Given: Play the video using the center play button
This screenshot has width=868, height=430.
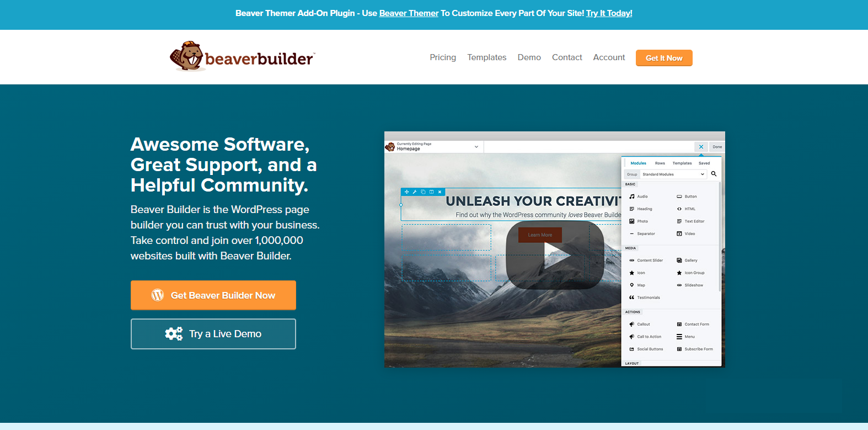Looking at the screenshot, I should pyautogui.click(x=555, y=255).
